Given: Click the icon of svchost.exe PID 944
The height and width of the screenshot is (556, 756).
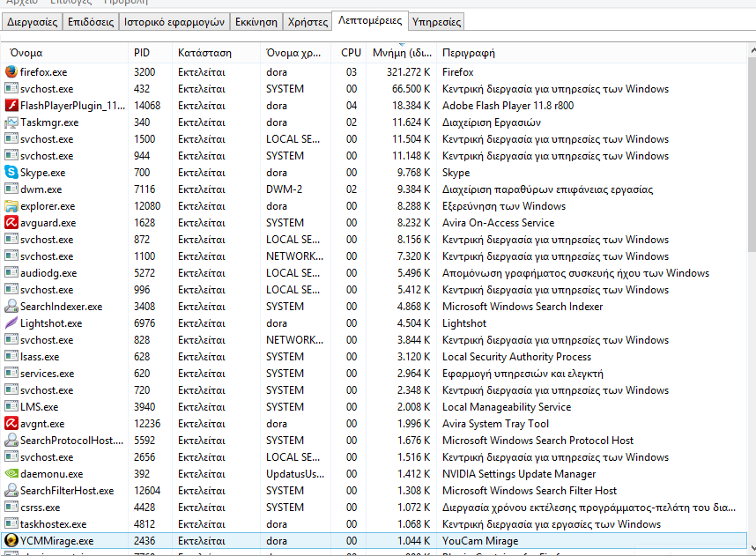Looking at the screenshot, I should coord(11,156).
